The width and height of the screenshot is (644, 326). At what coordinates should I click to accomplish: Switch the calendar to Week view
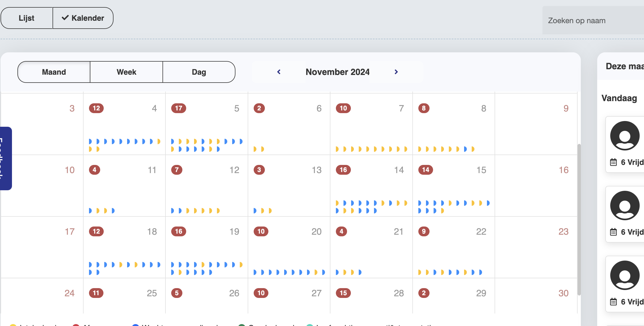[x=126, y=72]
